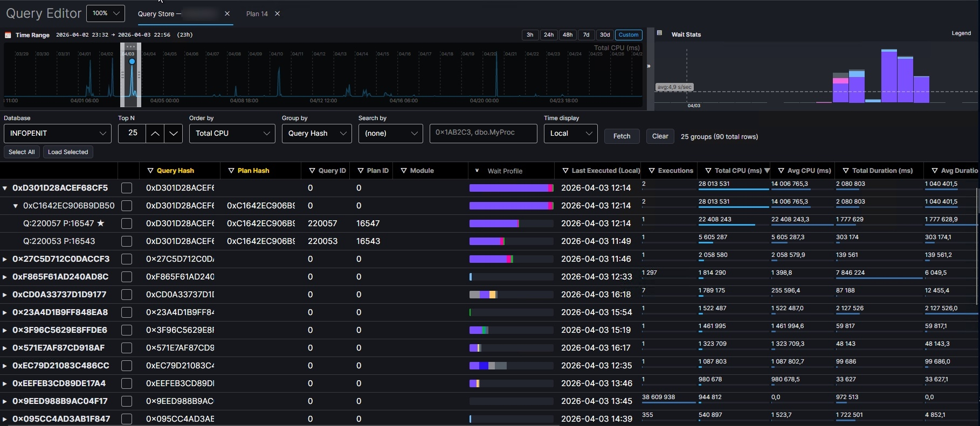Image resolution: width=980 pixels, height=426 pixels.
Task: Expand the 0xF865F61AD240AD8C group
Action: click(x=5, y=277)
